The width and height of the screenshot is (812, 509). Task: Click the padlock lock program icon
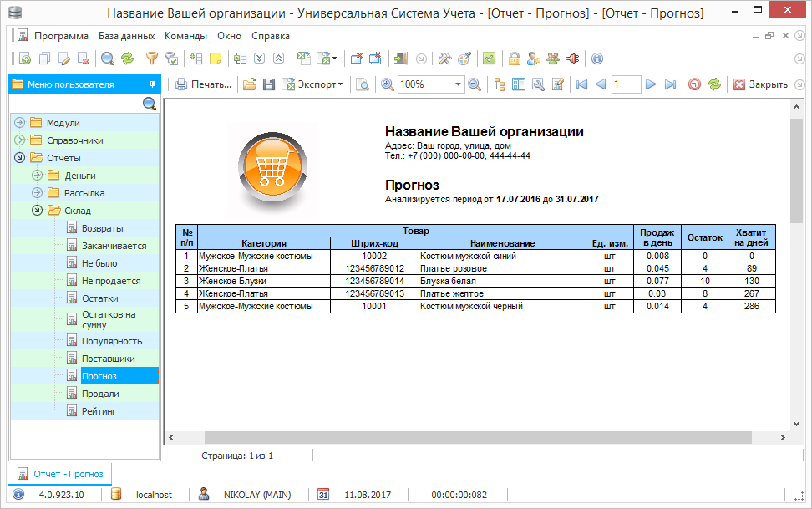pyautogui.click(x=515, y=59)
